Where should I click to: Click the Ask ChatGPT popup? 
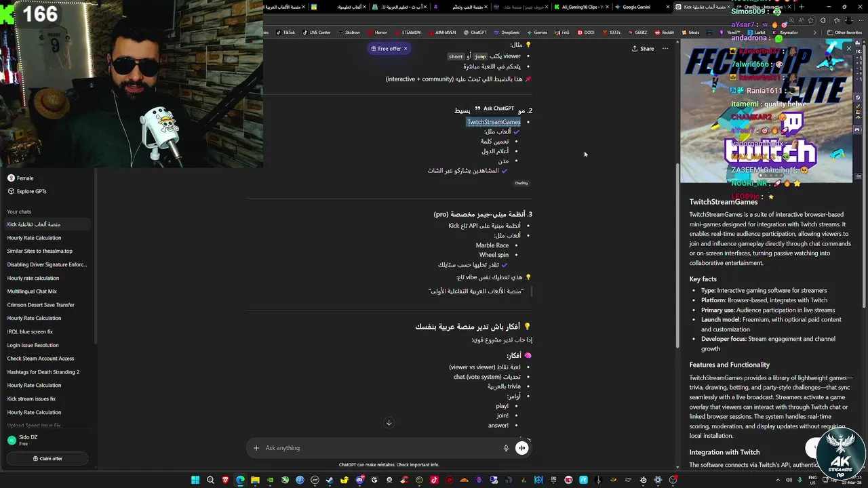click(494, 108)
